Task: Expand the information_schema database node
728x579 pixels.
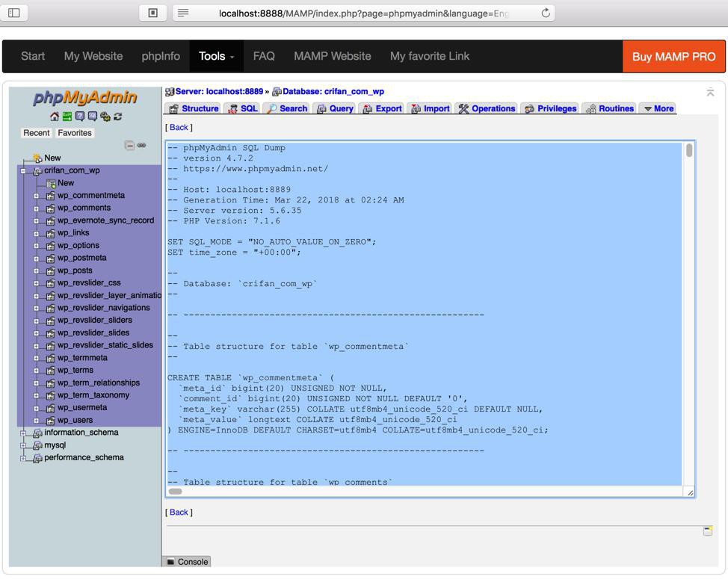Action: tap(23, 433)
